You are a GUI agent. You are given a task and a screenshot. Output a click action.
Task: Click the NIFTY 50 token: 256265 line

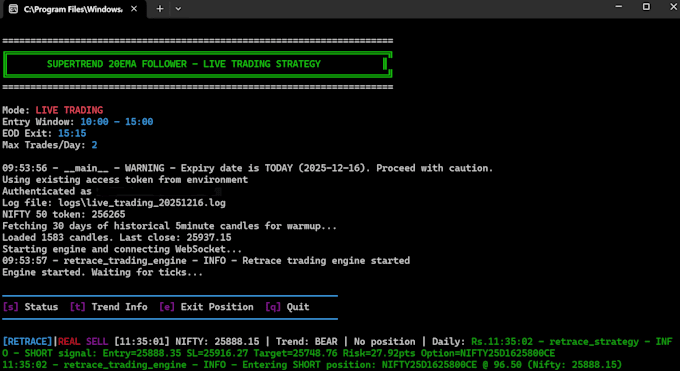pyautogui.click(x=64, y=214)
